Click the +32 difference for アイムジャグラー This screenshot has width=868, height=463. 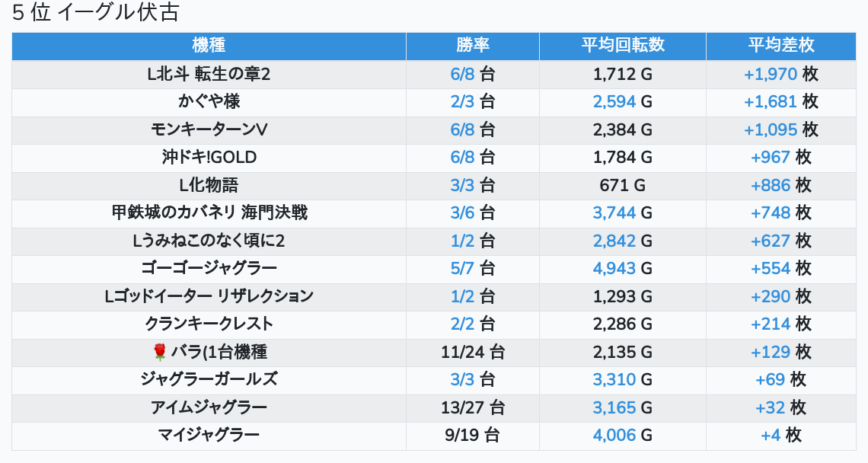pos(770,407)
